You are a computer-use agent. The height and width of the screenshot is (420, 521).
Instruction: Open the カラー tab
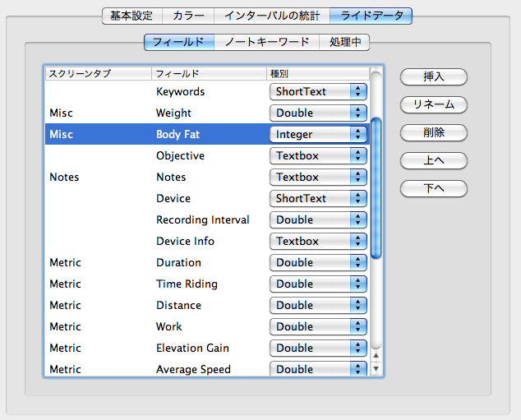coord(188,16)
